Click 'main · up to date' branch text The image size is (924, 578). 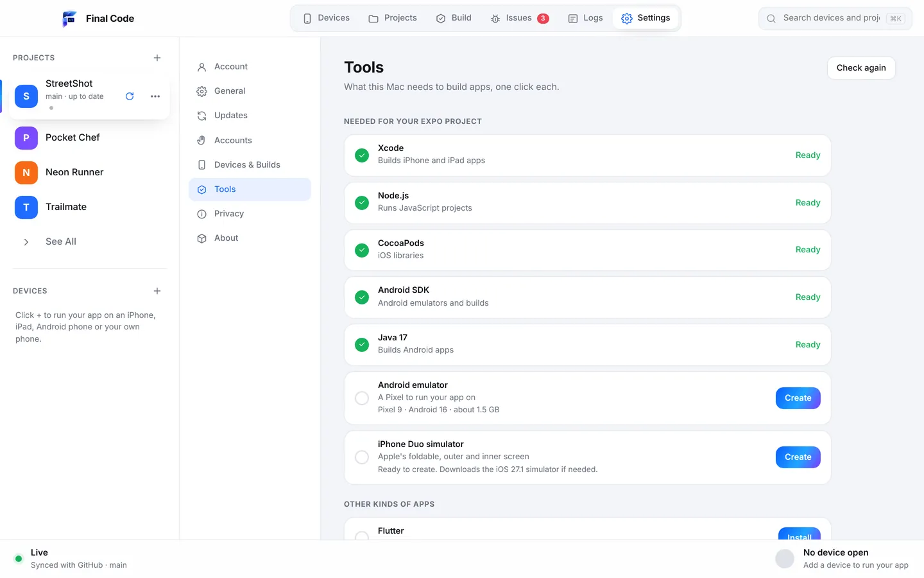point(74,96)
